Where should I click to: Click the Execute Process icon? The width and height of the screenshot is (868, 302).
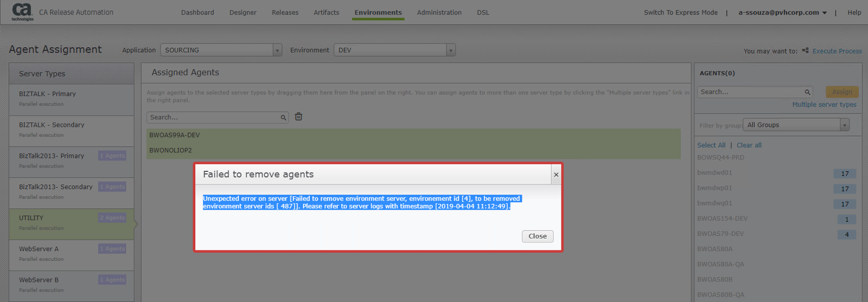click(805, 50)
